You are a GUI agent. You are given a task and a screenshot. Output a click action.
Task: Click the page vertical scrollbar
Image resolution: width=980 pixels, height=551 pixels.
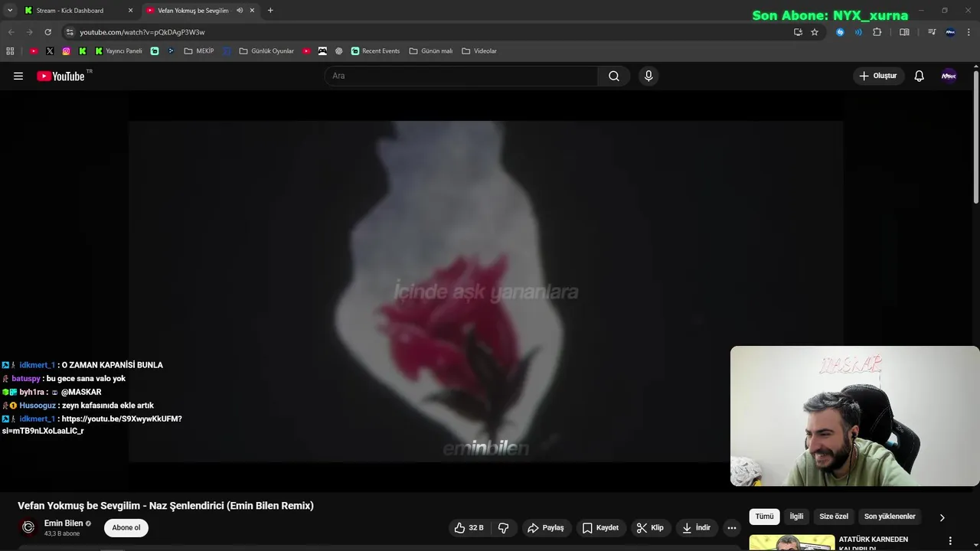pos(976,138)
